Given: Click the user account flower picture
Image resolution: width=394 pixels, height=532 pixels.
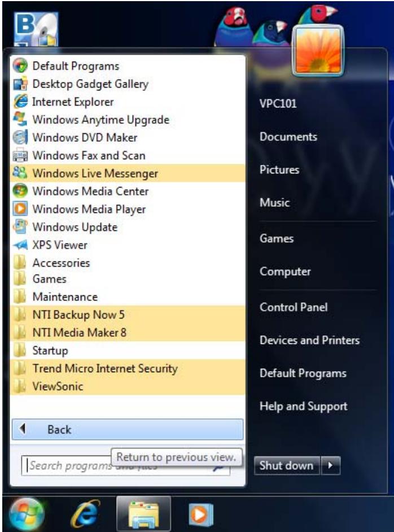Looking at the screenshot, I should coord(318,51).
